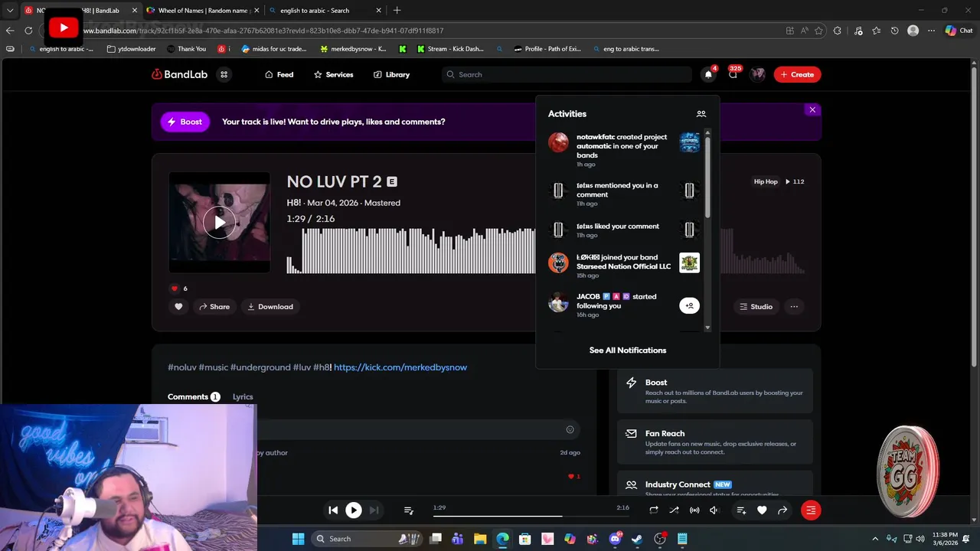
Task: Open the track's more options menu
Action: (x=794, y=306)
